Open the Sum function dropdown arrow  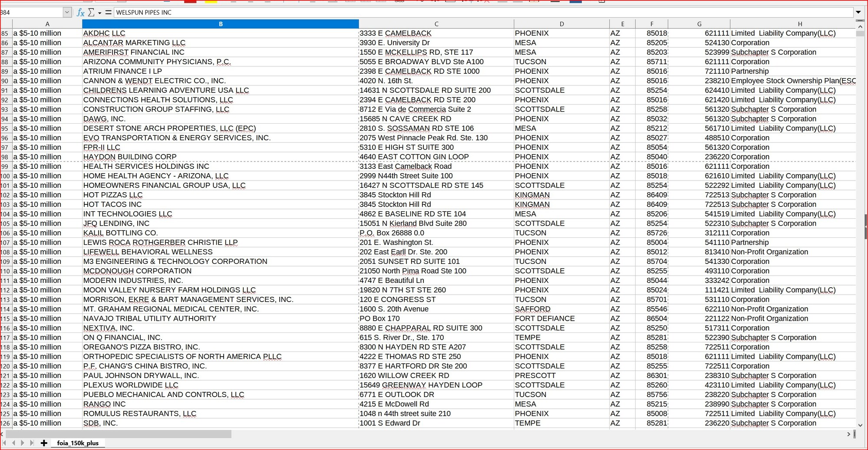click(99, 13)
